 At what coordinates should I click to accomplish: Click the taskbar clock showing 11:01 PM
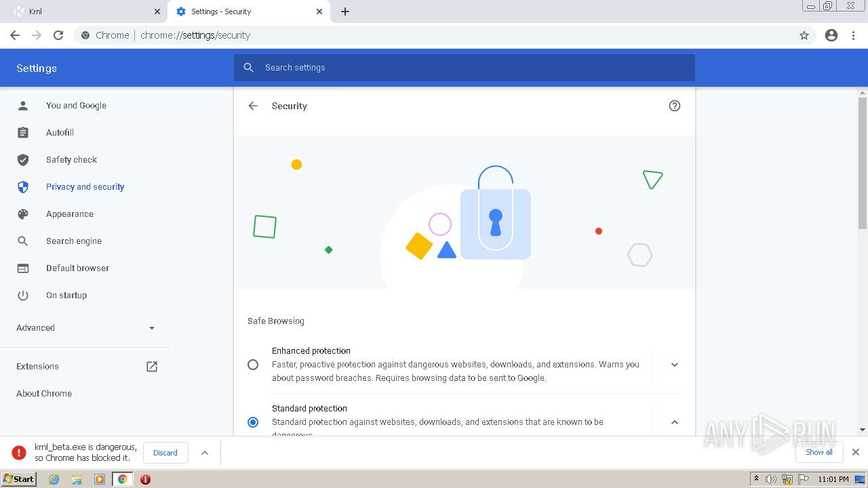pos(833,479)
